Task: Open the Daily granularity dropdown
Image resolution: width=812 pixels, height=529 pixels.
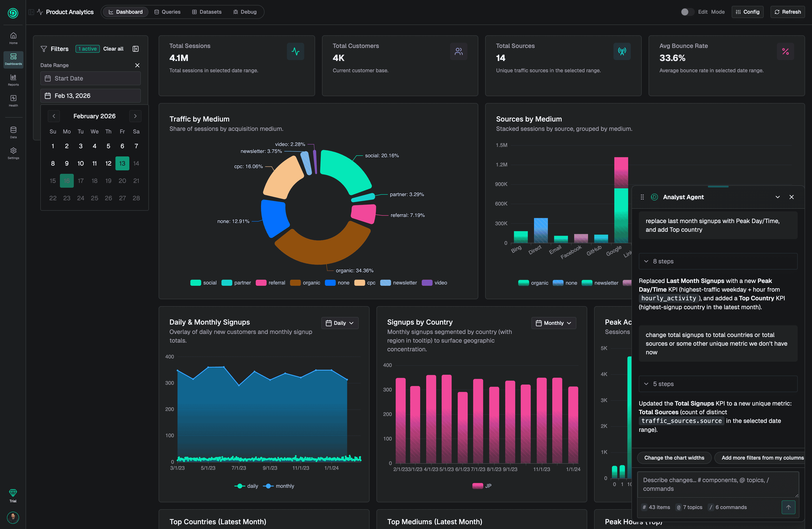Action: [339, 323]
